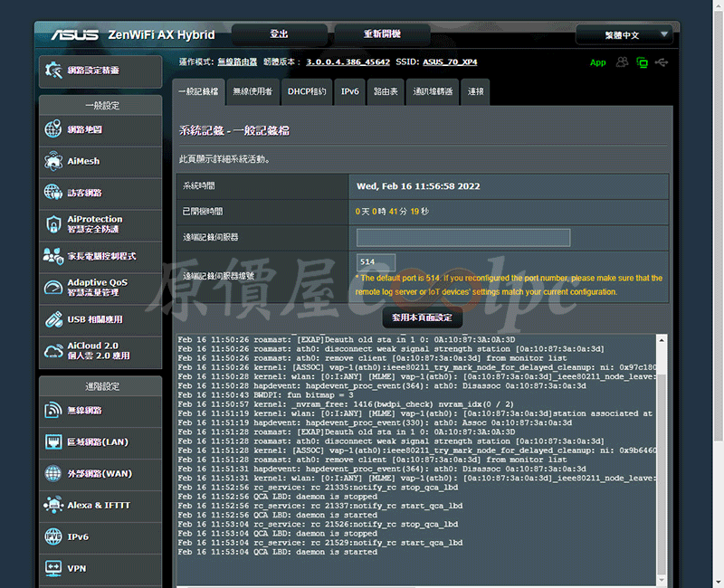This screenshot has width=724, height=588.
Task: Click the WAN globe icon (外部網路)
Action: point(53,473)
